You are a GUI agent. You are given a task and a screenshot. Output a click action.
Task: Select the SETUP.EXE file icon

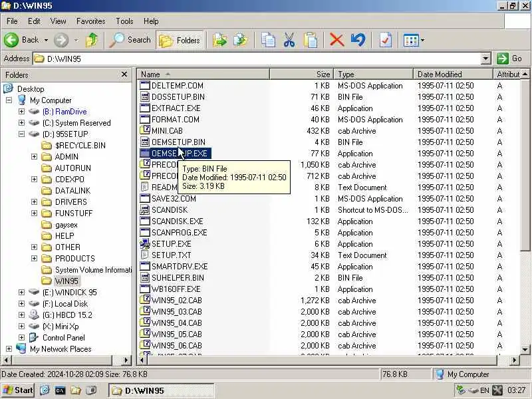[x=145, y=243]
